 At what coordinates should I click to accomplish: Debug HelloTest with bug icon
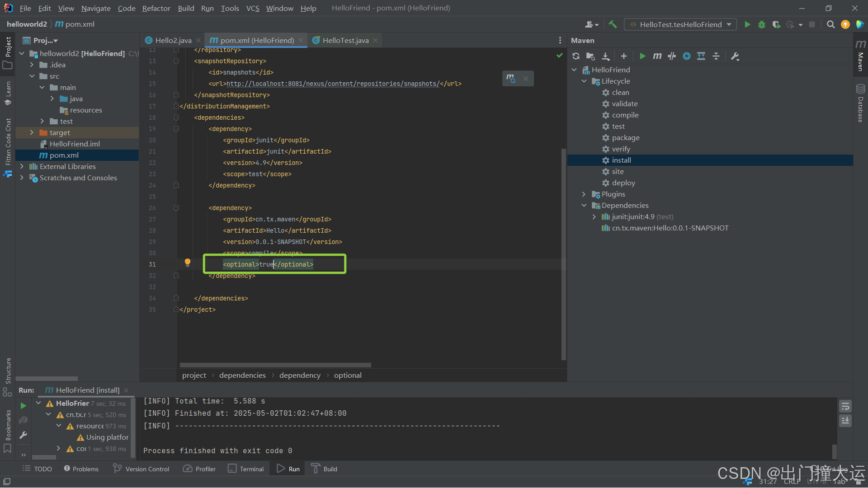[x=762, y=24]
